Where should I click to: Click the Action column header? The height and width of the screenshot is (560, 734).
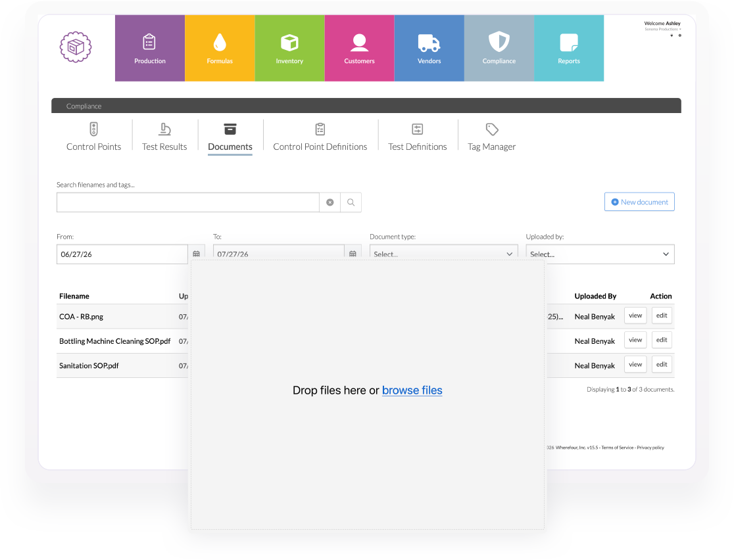tap(660, 296)
